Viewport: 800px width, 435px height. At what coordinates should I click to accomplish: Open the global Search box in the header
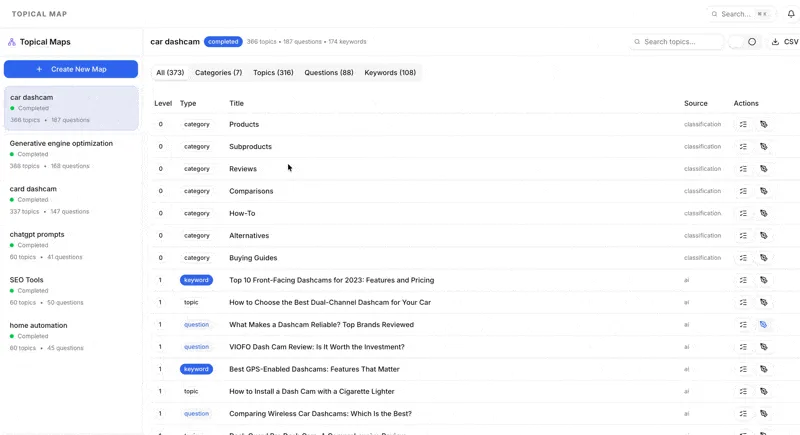click(x=741, y=14)
